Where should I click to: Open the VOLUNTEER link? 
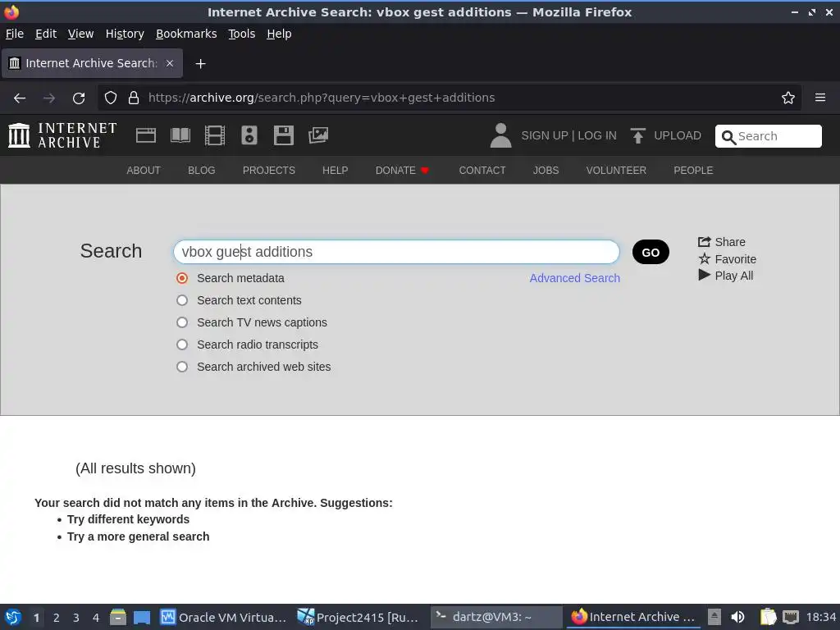tap(616, 171)
